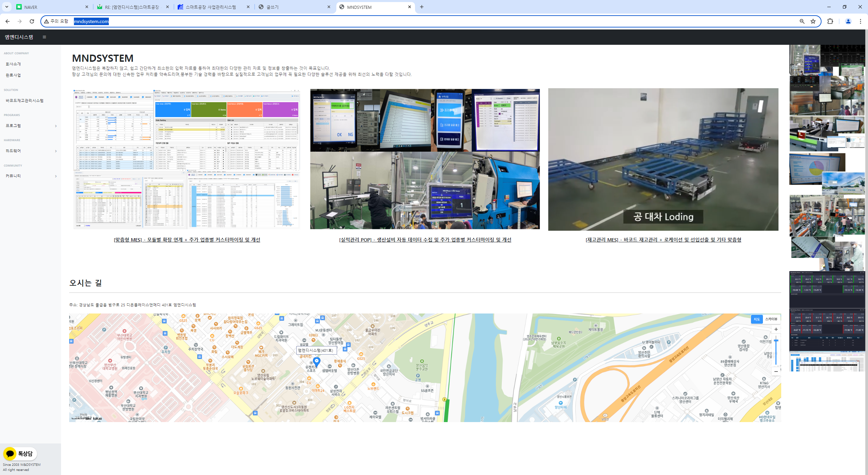Switch map to 스카이뷰 mode
Screen dimensions: 868x475
[x=771, y=319]
